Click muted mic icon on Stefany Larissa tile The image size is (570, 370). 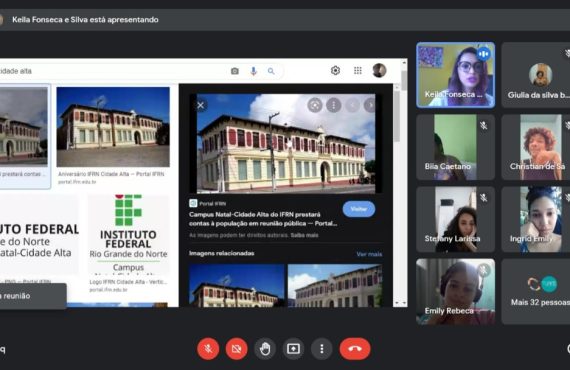pos(483,198)
